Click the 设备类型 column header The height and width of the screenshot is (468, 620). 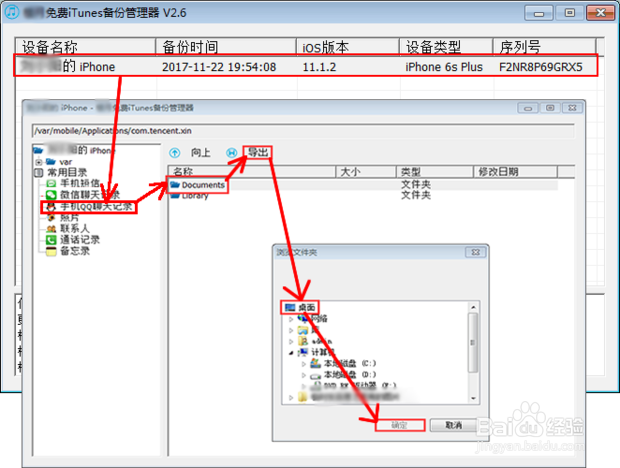[446, 47]
